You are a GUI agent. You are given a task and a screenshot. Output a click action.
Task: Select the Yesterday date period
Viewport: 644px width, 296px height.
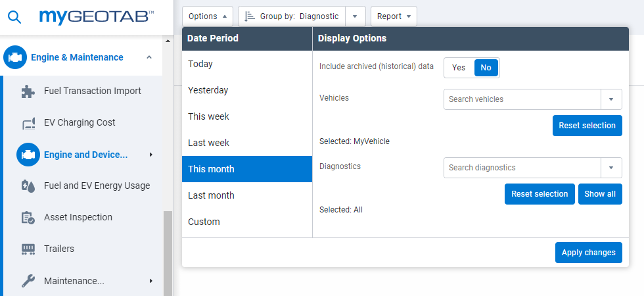click(247, 90)
